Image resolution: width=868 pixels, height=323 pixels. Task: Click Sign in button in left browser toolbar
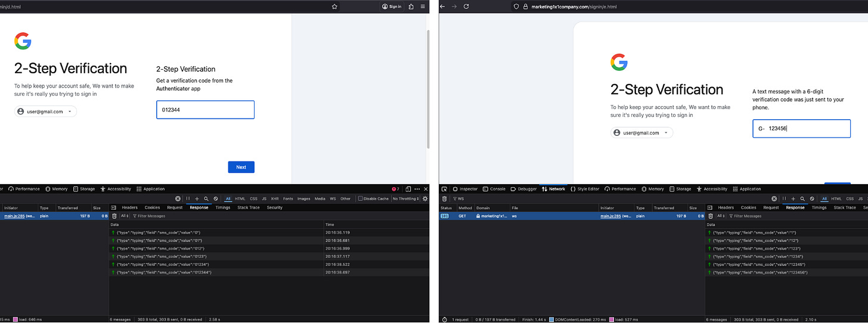click(392, 7)
